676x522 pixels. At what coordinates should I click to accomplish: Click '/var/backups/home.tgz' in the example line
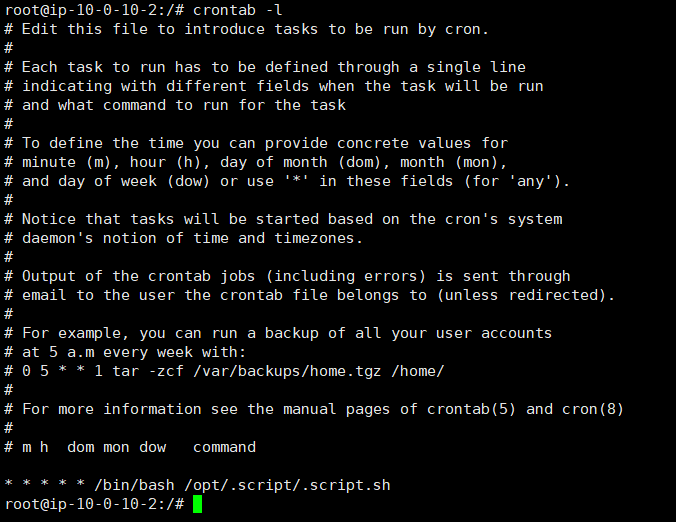pos(287,371)
